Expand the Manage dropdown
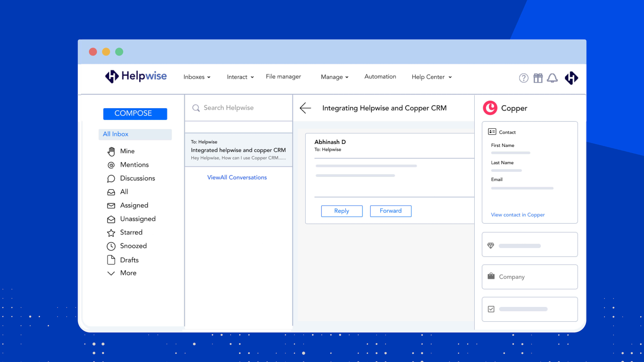Viewport: 644px width, 362px height. pos(335,77)
